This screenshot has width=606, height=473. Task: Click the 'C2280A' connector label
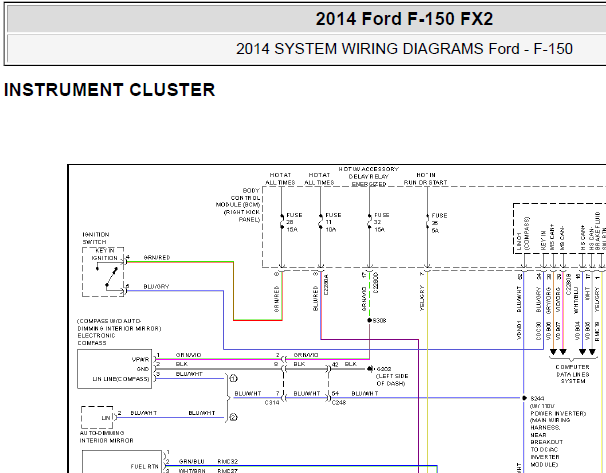coord(326,285)
